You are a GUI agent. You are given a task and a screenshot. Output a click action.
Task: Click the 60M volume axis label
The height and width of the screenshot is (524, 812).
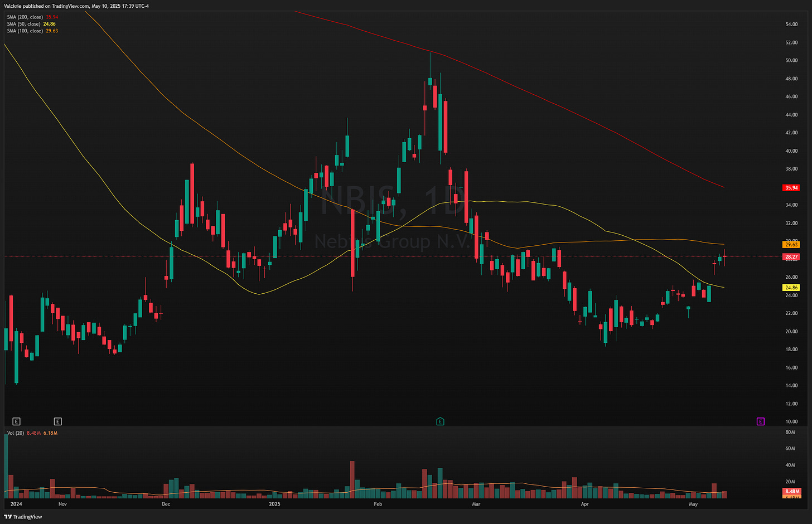pos(790,449)
